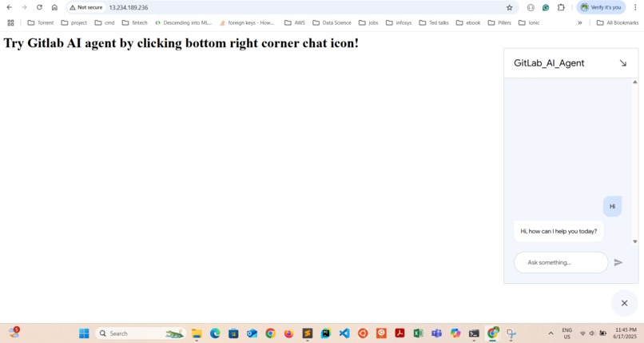Open the Grammarly extension icon
The image size is (644, 343).
(546, 7)
